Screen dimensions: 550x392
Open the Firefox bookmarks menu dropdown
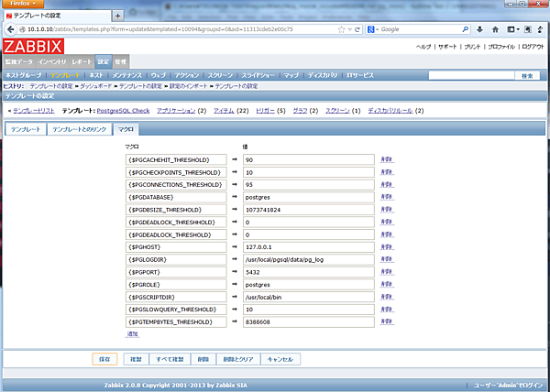click(513, 29)
